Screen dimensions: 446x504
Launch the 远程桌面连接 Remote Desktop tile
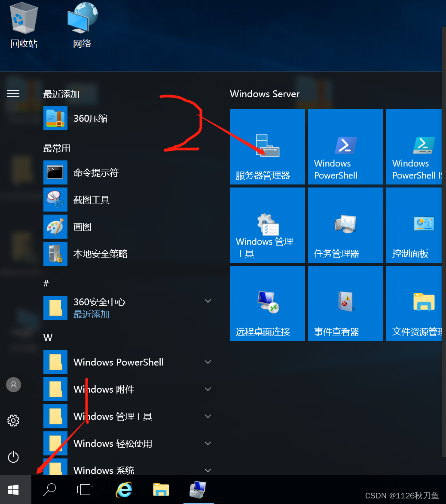(x=267, y=304)
